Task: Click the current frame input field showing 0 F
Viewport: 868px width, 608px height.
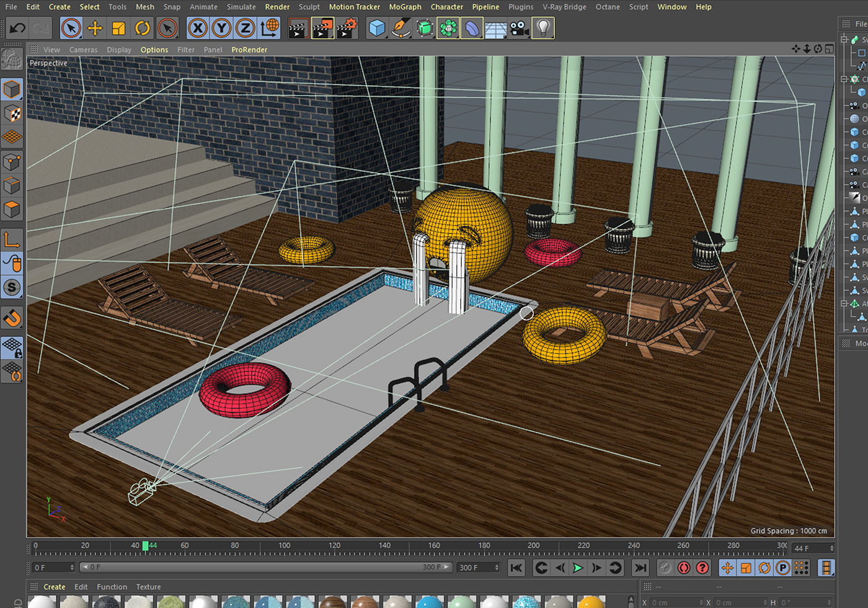Action: [53, 567]
